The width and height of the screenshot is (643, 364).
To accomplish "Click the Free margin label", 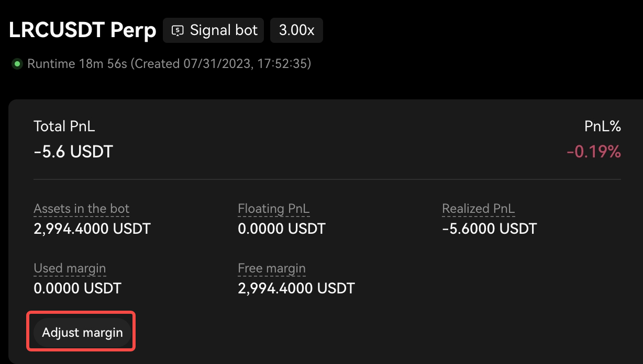I will coord(271,268).
